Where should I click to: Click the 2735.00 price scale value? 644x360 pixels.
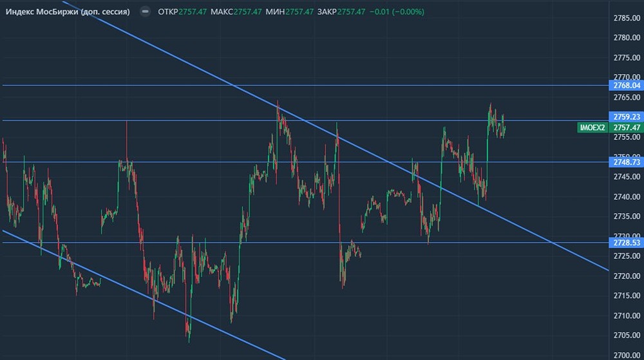(627, 216)
